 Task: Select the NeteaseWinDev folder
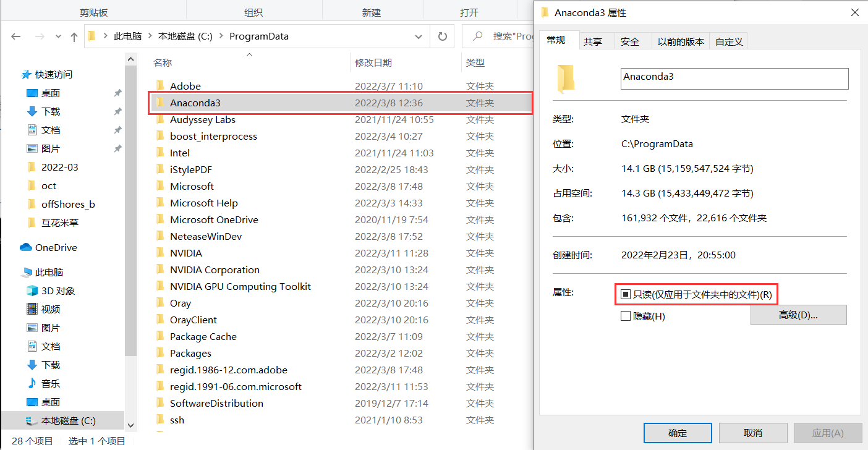pos(206,236)
